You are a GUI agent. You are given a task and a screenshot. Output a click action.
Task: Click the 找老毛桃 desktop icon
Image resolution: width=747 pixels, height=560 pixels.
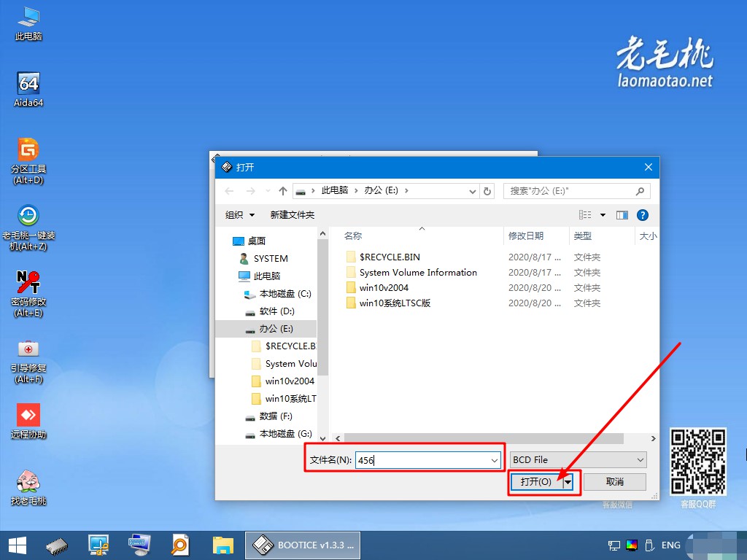click(x=28, y=481)
